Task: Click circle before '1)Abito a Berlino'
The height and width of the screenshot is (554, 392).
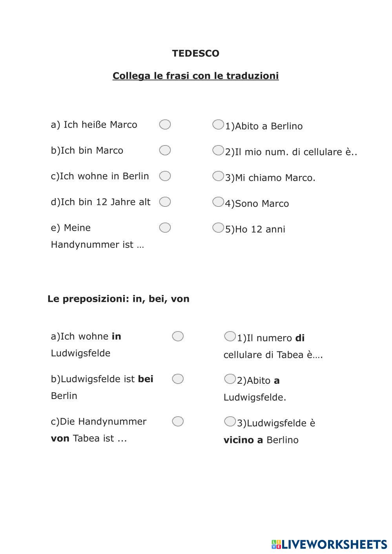Action: 218,124
